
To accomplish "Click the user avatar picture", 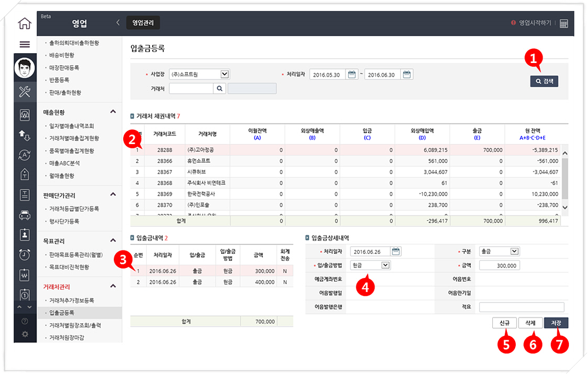I will (25, 68).
